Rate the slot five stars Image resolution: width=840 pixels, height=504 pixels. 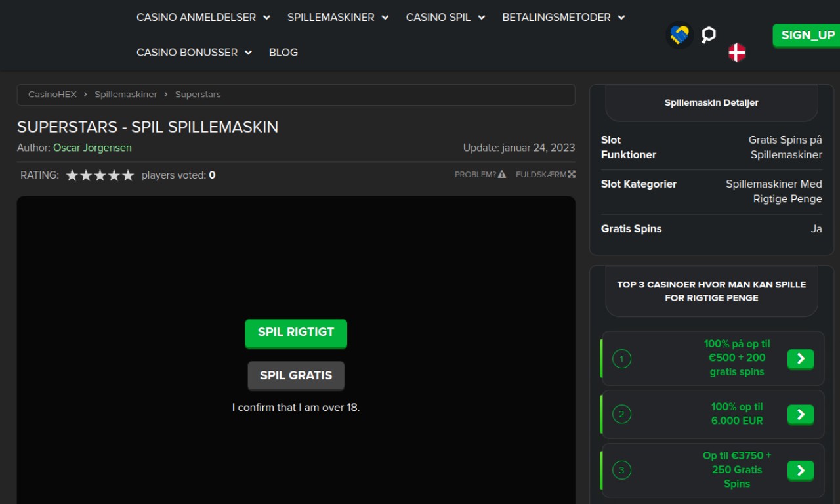128,175
